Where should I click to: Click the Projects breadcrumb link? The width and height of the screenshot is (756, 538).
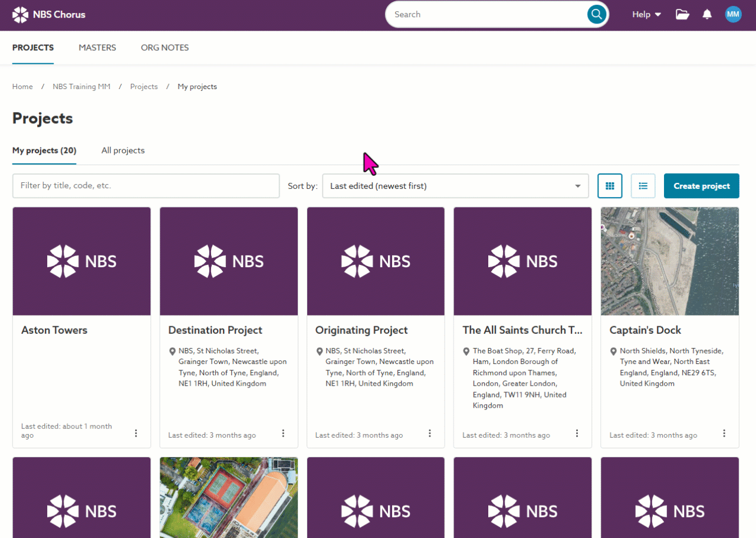[144, 87]
